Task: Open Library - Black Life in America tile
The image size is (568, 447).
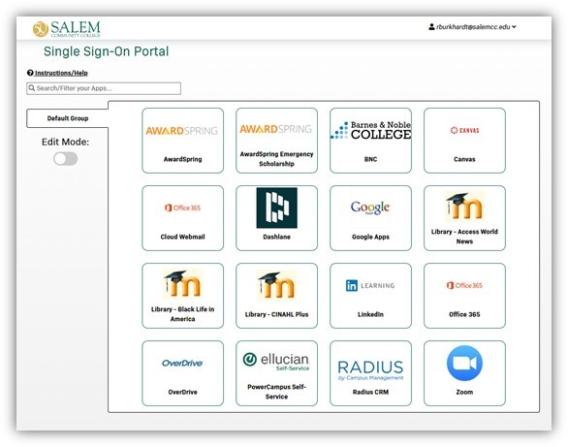Action: click(x=183, y=296)
